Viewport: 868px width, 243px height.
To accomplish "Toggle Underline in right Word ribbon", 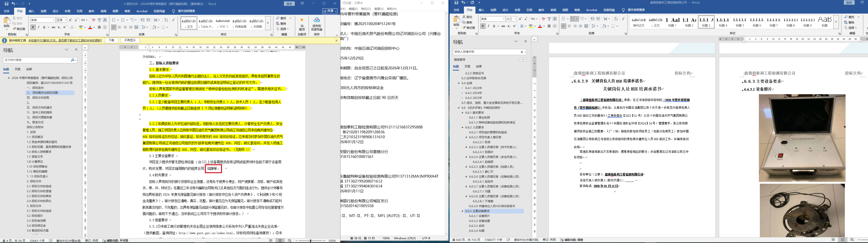I will [x=494, y=26].
